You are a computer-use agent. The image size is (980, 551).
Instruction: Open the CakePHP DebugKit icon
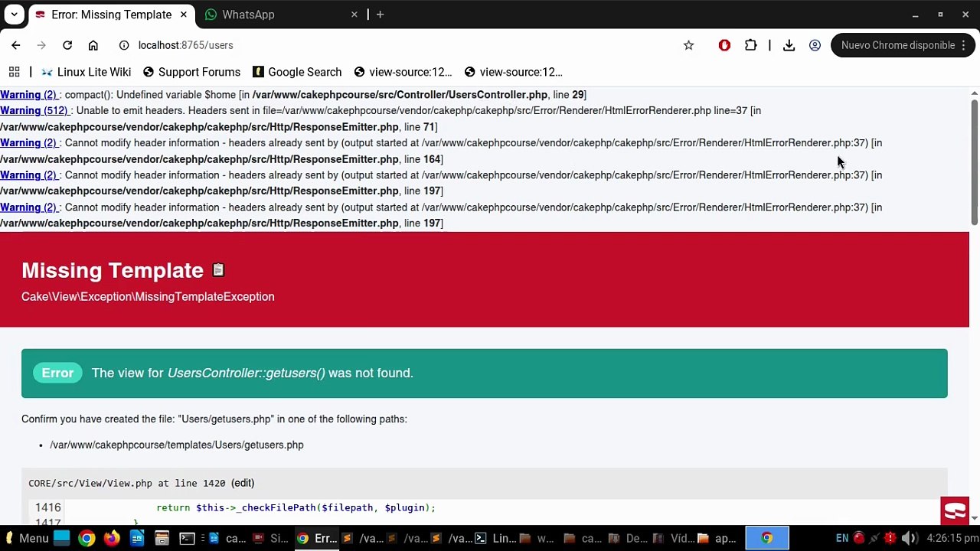pos(955,510)
